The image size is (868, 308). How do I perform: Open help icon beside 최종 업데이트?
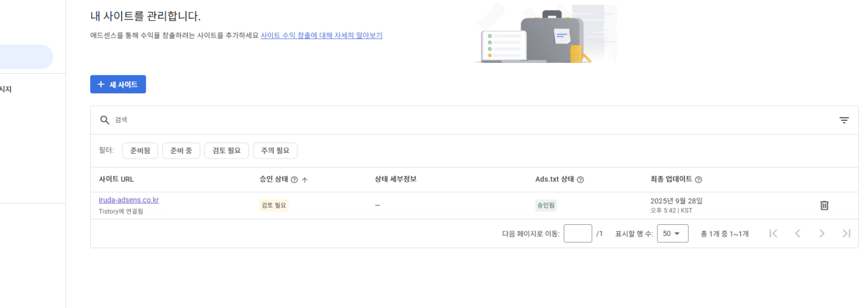[698, 180]
